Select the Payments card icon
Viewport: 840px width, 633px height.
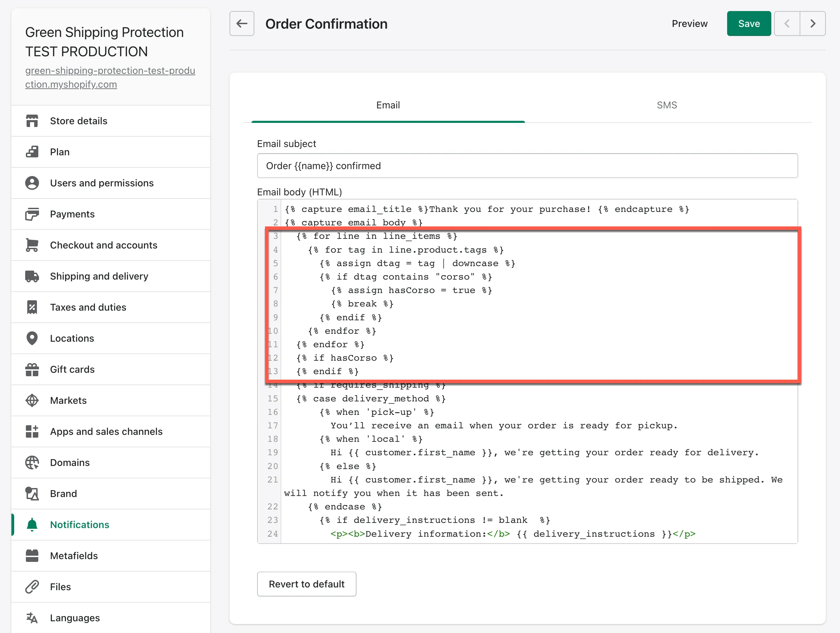point(32,214)
